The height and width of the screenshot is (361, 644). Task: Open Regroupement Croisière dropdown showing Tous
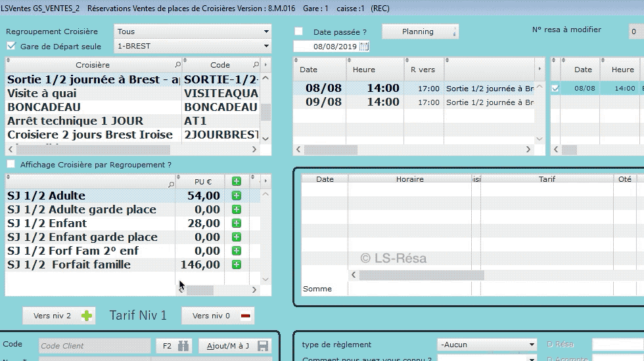click(193, 32)
